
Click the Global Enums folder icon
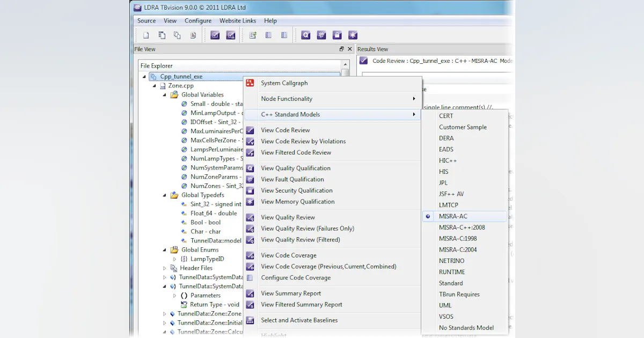(174, 250)
